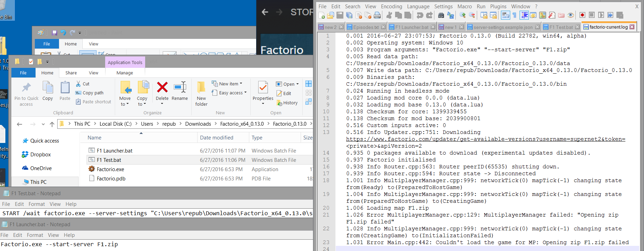Select the Factorio.exe file in the list
Screen dimensions: 644x251
110,169
